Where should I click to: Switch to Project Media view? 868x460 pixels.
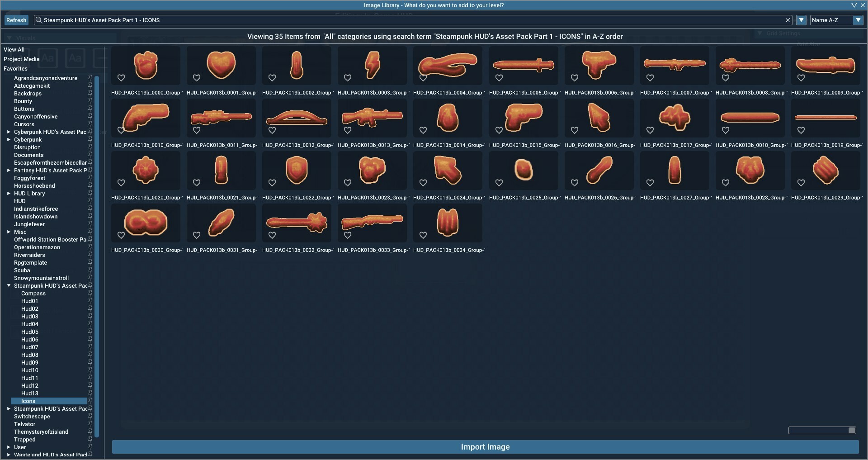pyautogui.click(x=22, y=59)
